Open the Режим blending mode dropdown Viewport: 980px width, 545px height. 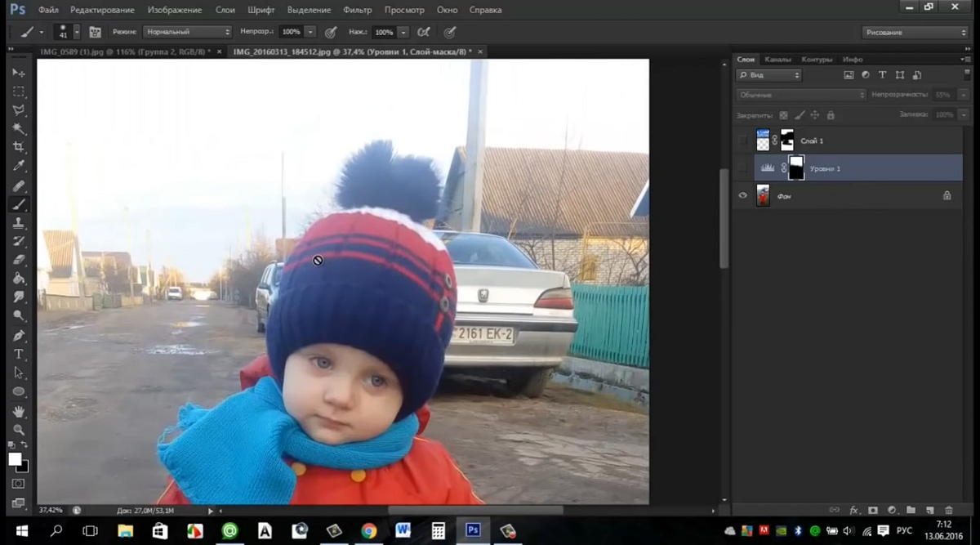click(188, 32)
